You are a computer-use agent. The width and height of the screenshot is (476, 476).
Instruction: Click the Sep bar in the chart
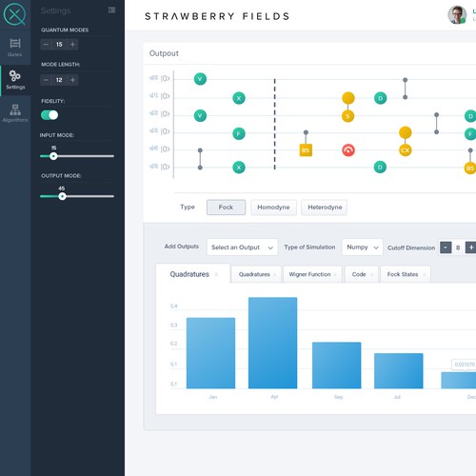click(337, 366)
